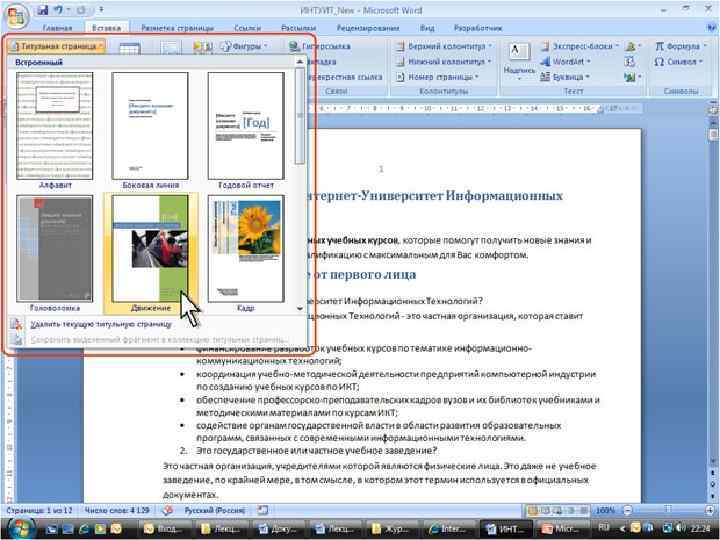Open Формула equation menu
The image size is (720, 540).
tap(681, 46)
